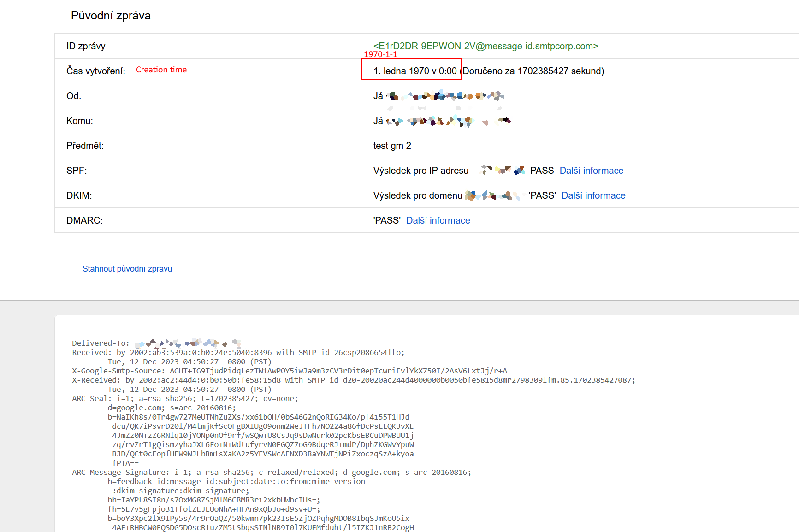Click the 'Výsledek pro doménu' text
799x532 pixels.
point(417,195)
